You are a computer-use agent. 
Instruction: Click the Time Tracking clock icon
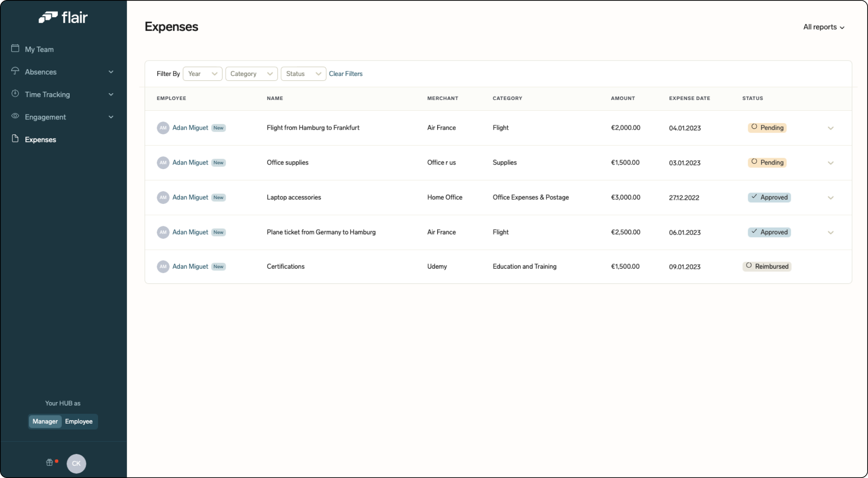15,94
